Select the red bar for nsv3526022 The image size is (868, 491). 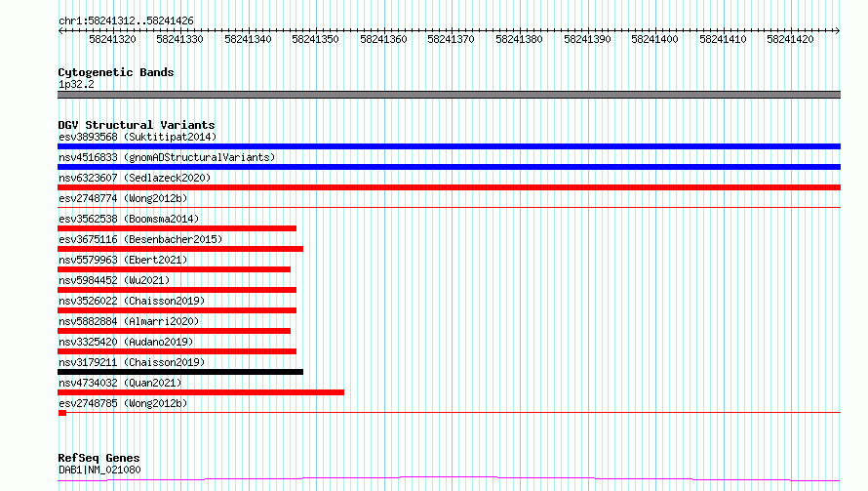pos(178,310)
